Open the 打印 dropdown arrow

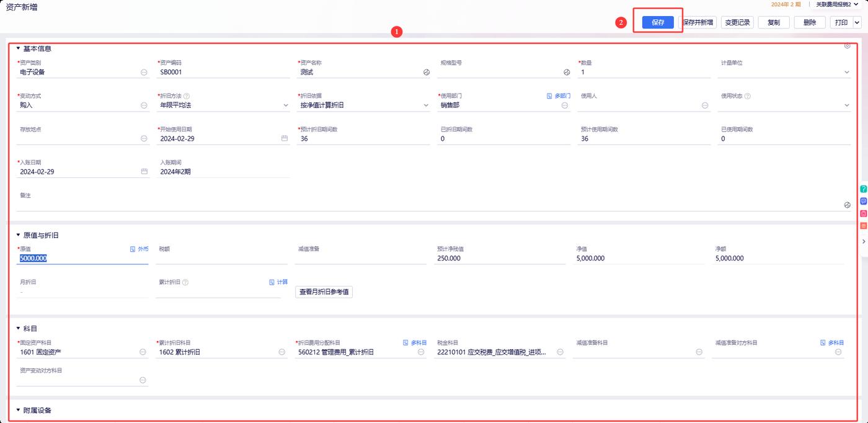tap(857, 22)
